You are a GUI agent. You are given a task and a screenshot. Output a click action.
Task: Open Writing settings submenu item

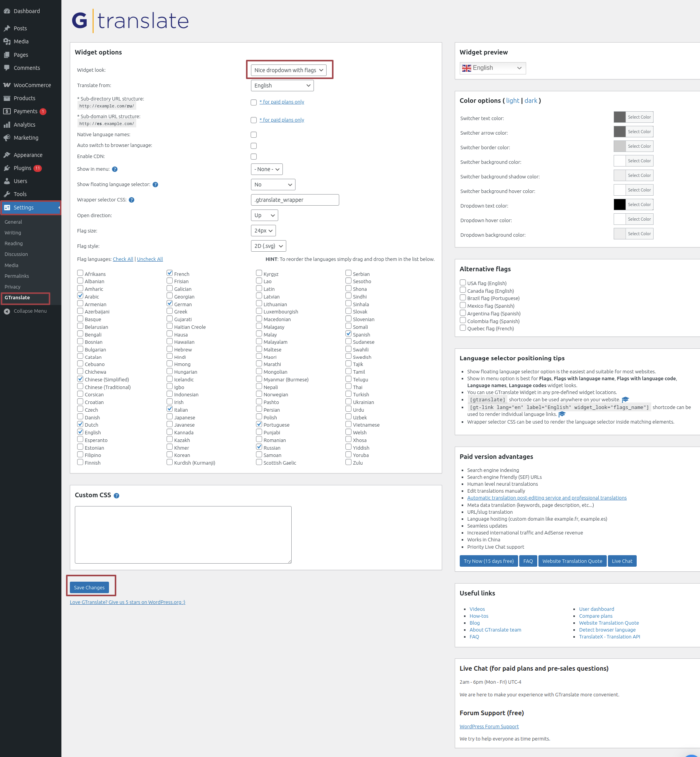13,233
